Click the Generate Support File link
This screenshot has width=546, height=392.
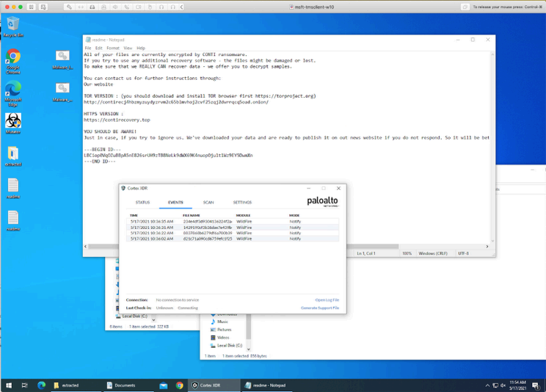[320, 308]
